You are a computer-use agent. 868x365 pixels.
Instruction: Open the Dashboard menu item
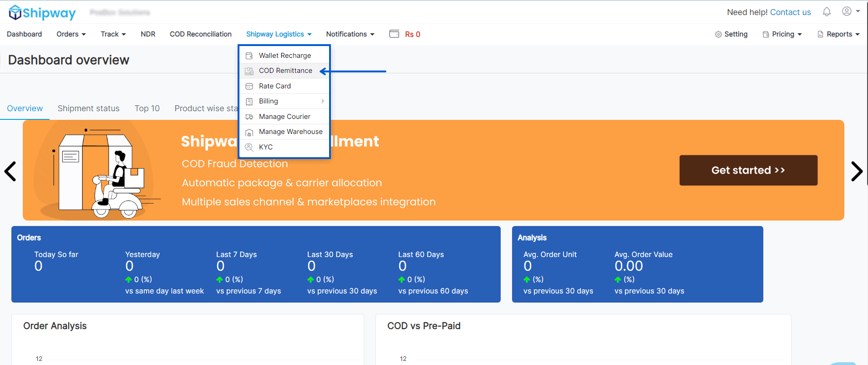[25, 34]
